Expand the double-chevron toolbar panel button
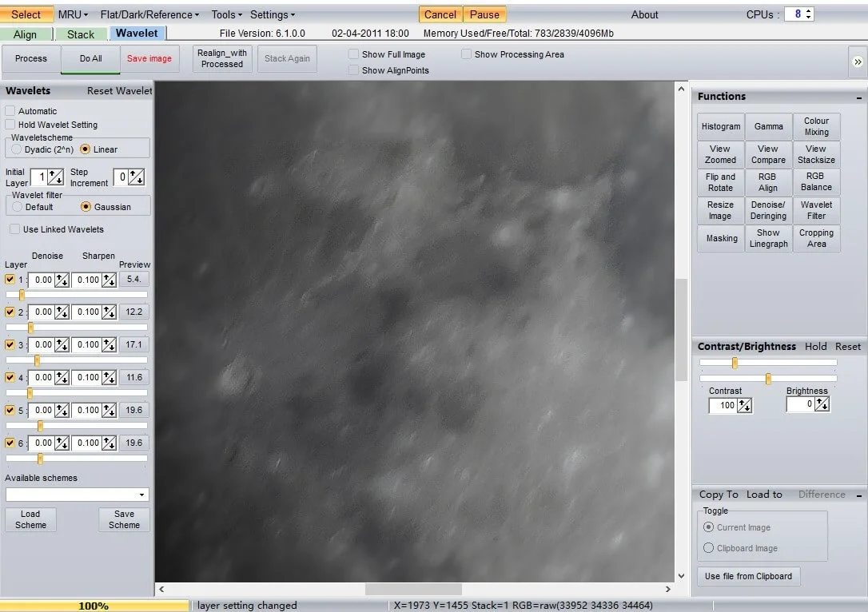 [857, 62]
